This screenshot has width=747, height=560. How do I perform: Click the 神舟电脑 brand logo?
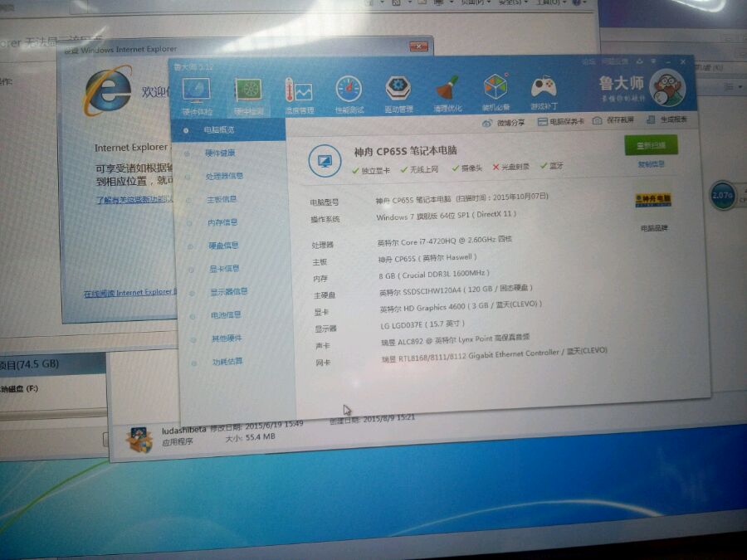[653, 200]
